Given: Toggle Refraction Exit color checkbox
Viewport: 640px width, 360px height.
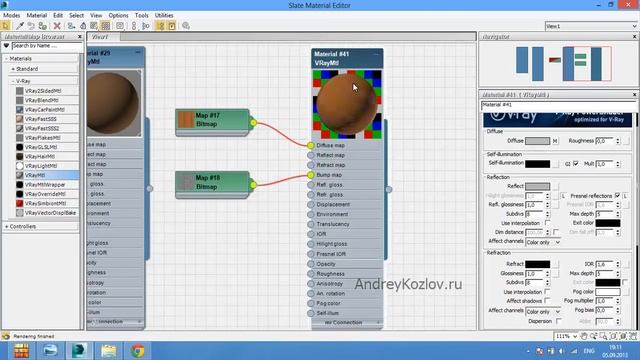Looking at the screenshot, I should click(625, 282).
